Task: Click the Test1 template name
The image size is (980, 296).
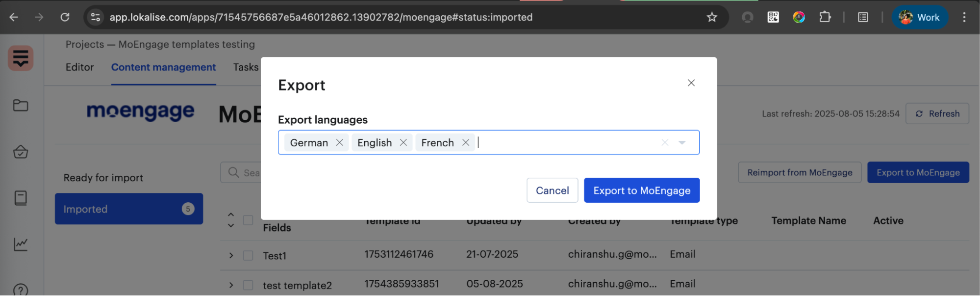Action: point(275,256)
